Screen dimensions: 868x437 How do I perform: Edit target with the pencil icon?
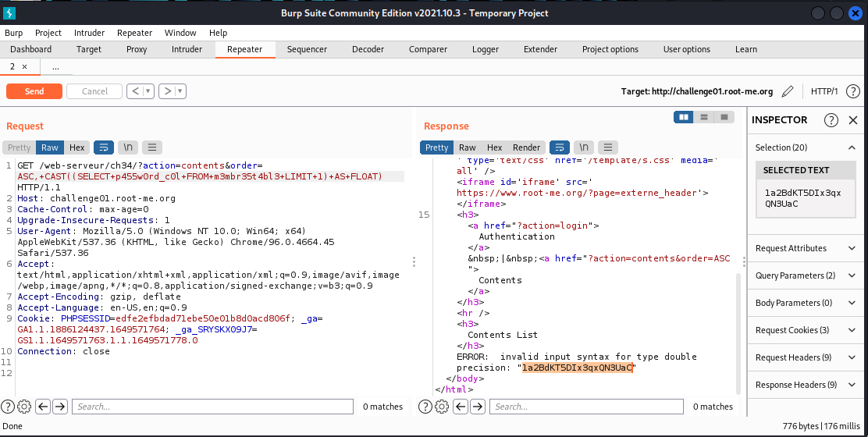tap(788, 91)
